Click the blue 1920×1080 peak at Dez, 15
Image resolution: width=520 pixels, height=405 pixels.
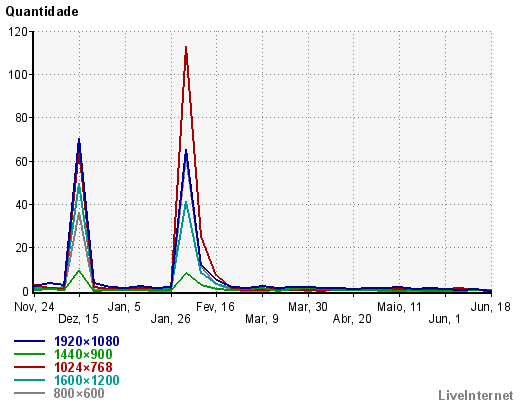79,140
